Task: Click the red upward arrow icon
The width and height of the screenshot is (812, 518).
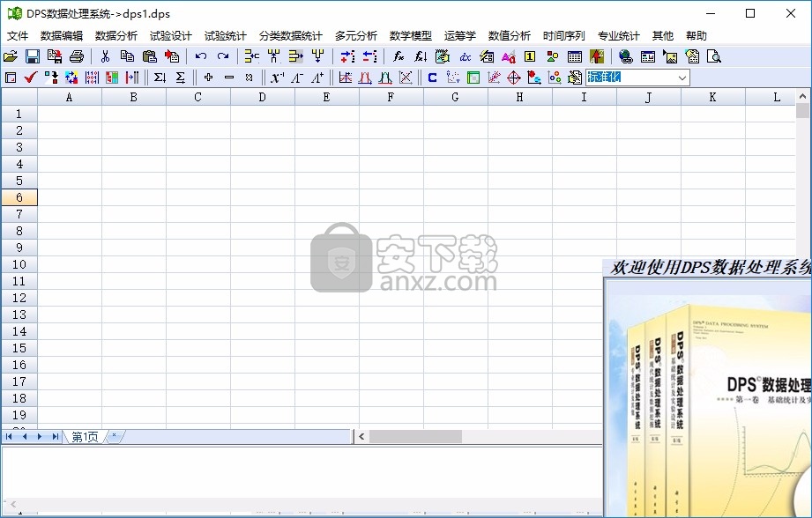Action: tap(597, 56)
